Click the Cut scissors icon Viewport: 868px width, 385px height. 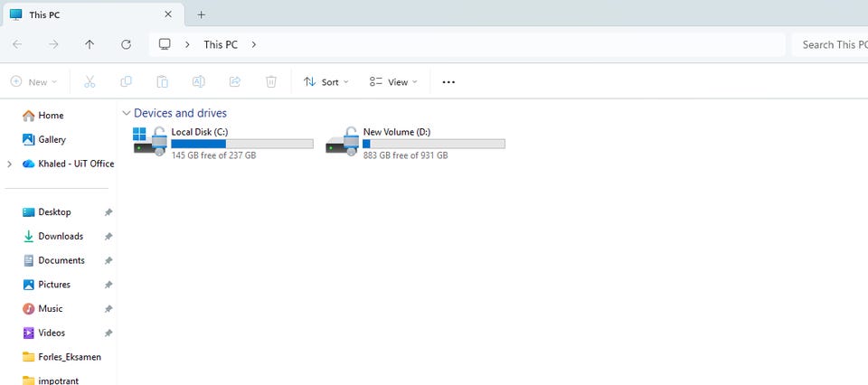[x=90, y=82]
